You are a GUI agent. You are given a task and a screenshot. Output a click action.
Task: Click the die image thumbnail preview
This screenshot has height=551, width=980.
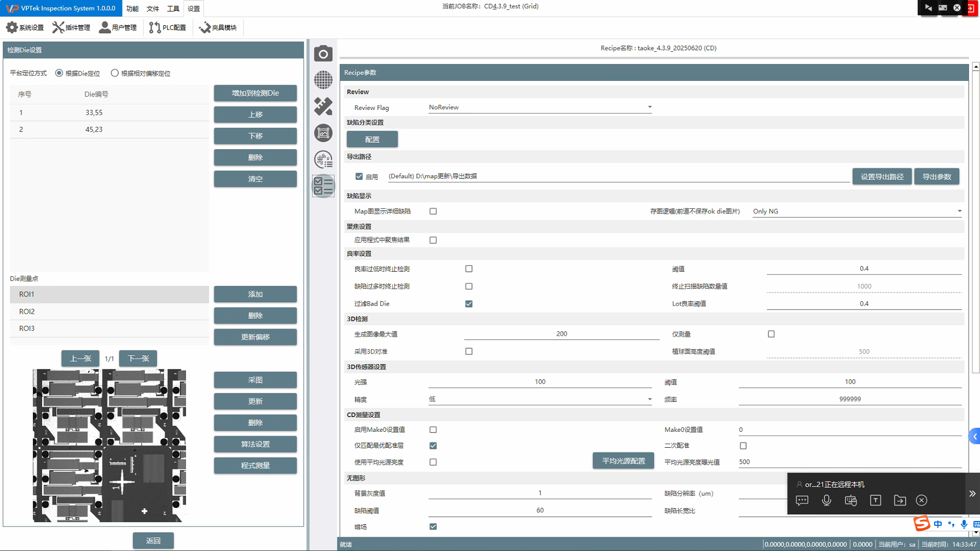[109, 445]
